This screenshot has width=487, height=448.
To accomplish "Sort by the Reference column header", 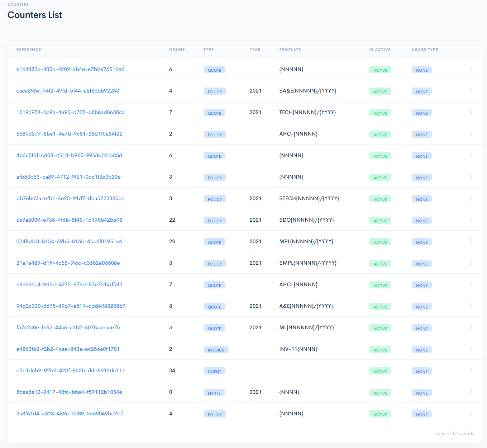I will click(29, 49).
